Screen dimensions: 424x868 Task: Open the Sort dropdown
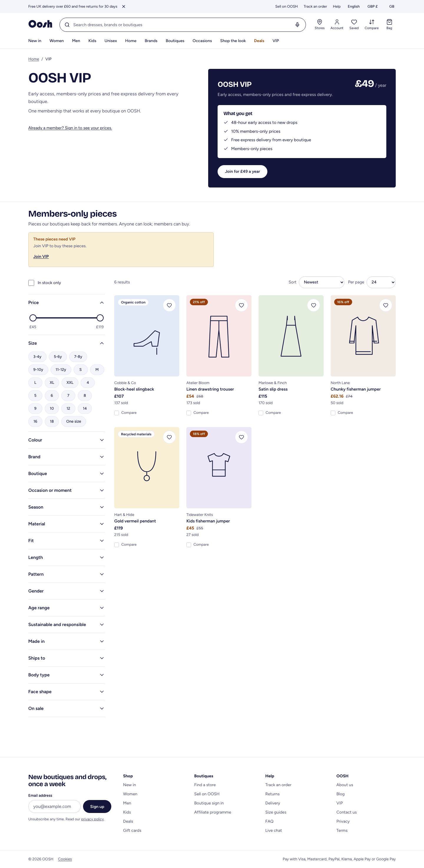click(x=322, y=282)
